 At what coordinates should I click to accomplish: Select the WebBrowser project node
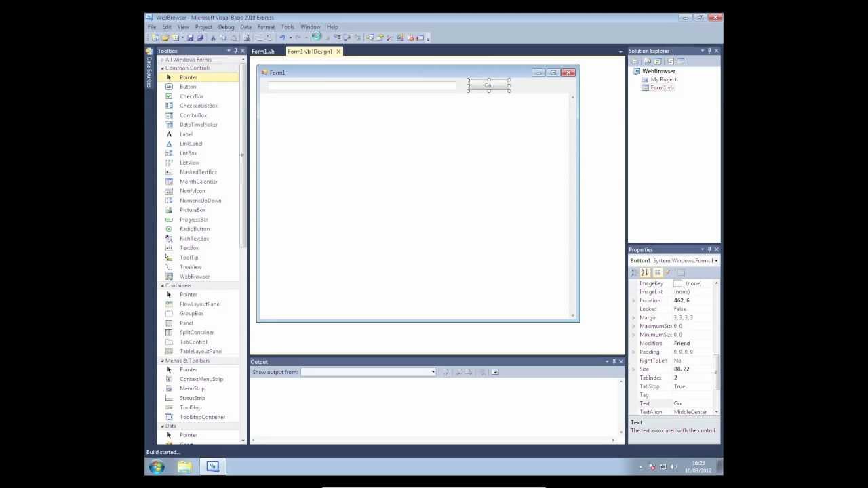point(658,71)
